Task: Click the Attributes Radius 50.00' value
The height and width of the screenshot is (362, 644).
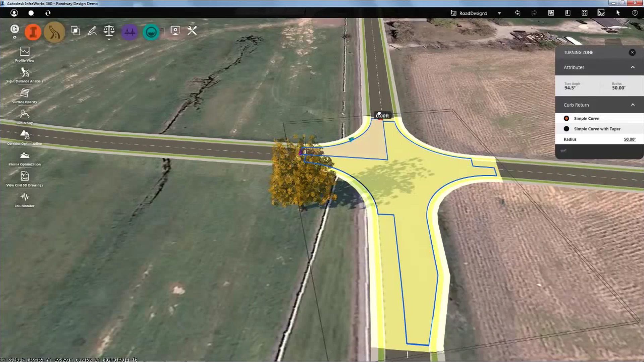Action: (619, 88)
